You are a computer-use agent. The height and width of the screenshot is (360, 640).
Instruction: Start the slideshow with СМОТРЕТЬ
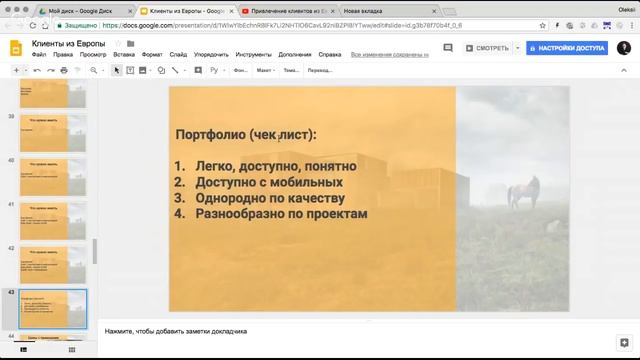pos(487,48)
